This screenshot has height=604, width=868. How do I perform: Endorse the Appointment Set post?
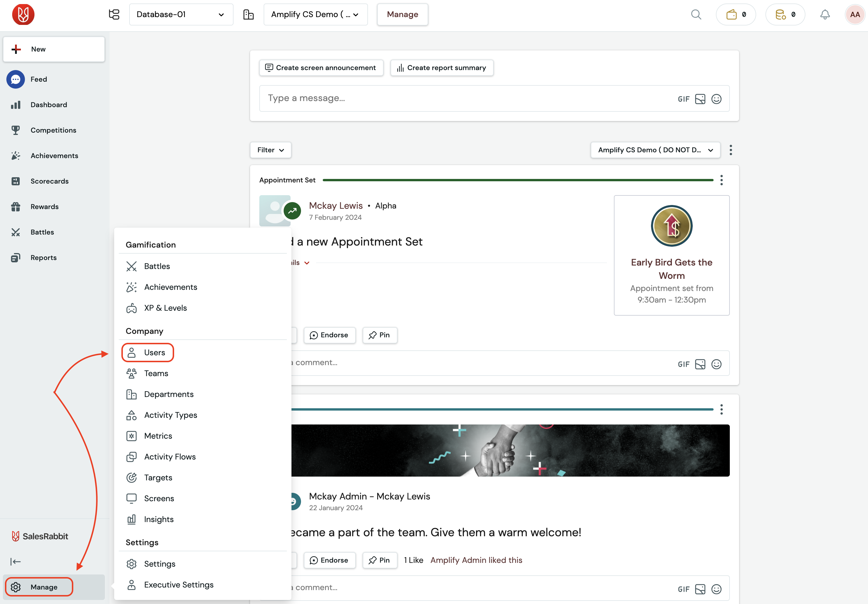[329, 335]
